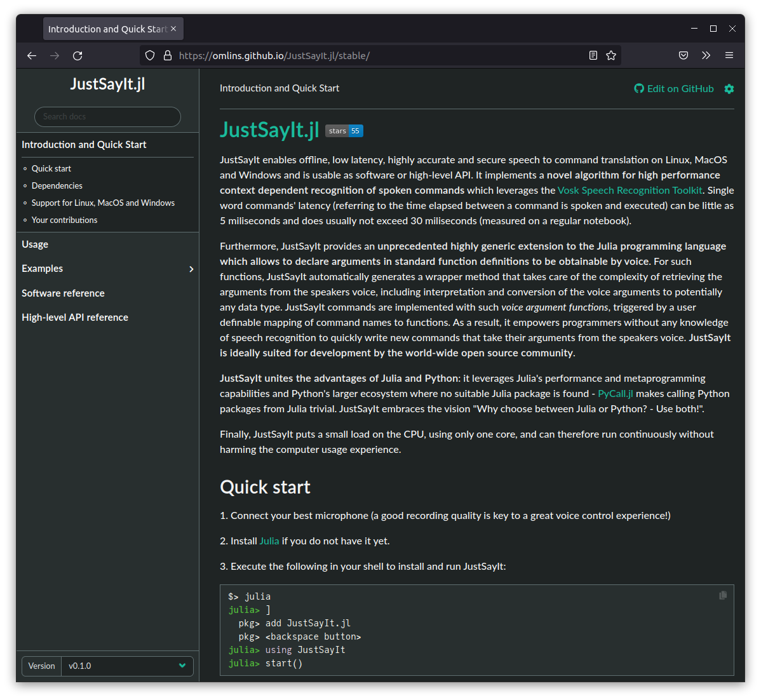
Task: Go back with browser back arrow
Action: coord(32,56)
